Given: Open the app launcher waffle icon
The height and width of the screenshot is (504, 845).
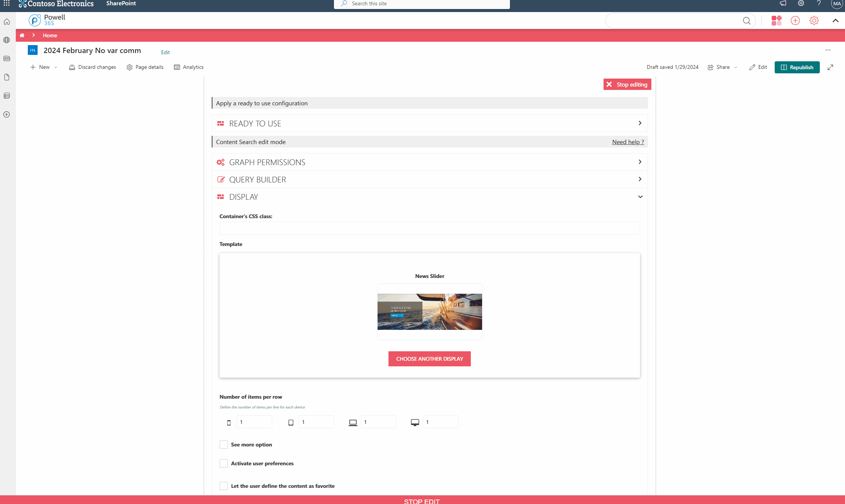Looking at the screenshot, I should 7,3.
